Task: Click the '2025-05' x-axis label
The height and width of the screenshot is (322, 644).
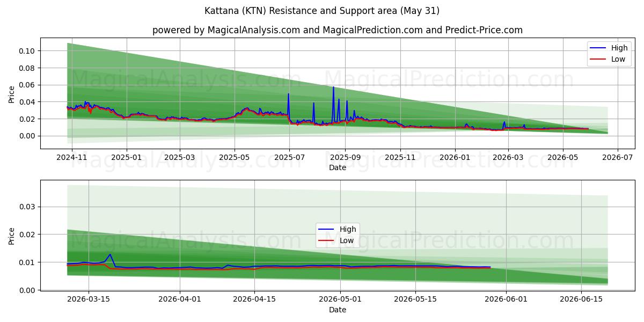Action: (x=235, y=157)
